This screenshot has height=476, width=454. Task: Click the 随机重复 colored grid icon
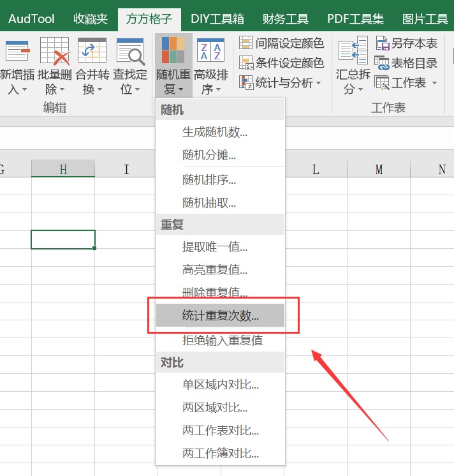tap(173, 50)
